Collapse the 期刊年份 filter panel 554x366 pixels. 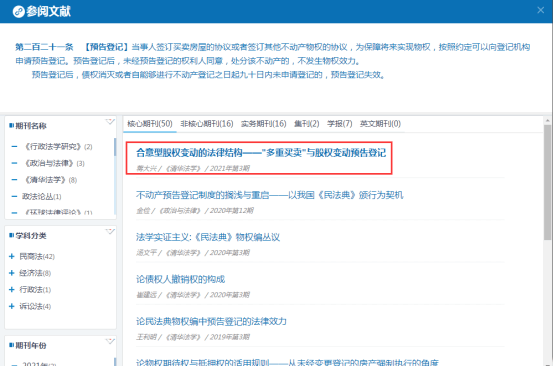click(x=110, y=342)
